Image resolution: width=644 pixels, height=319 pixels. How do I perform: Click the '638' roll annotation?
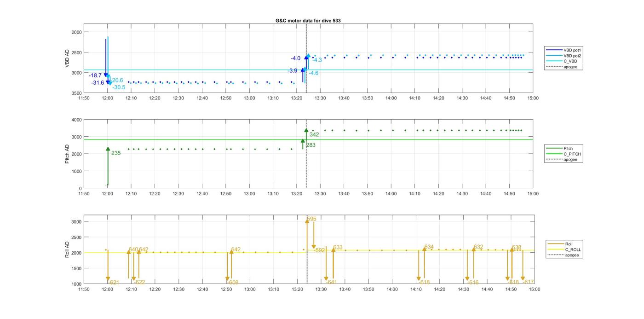pos(516,248)
